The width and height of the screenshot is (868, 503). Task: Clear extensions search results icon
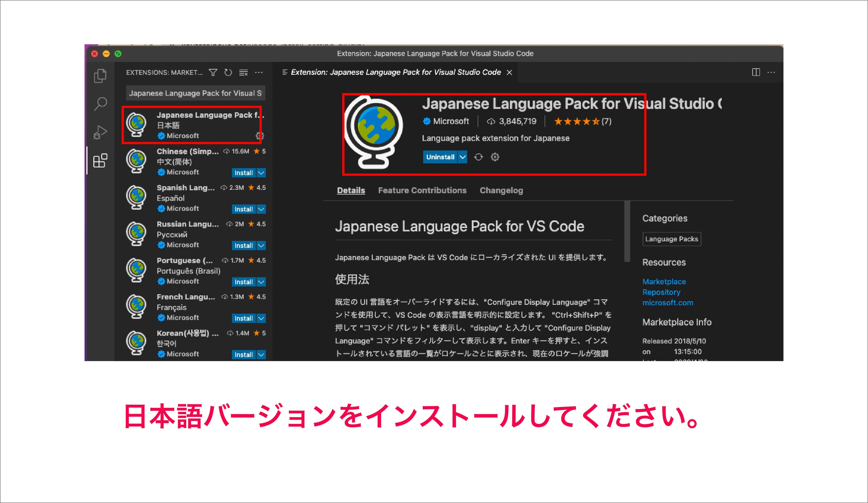[x=243, y=72]
